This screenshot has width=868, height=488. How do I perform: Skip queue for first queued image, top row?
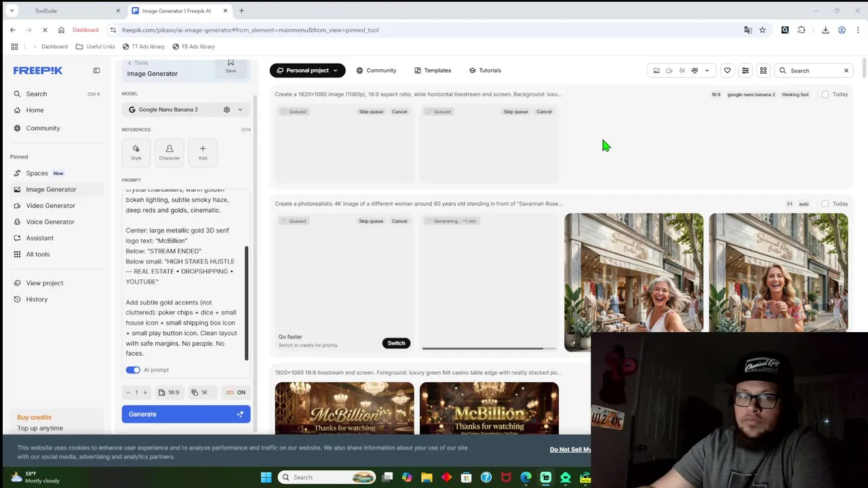371,112
